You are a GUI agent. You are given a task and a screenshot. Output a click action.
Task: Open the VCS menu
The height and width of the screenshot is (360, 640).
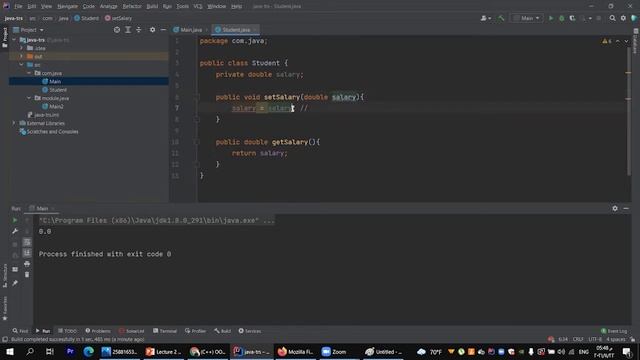click(198, 7)
